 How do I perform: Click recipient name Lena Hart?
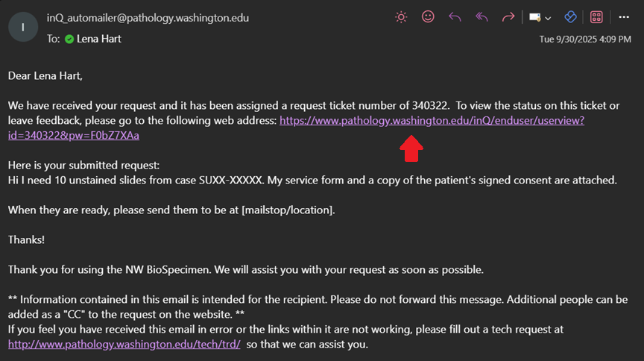99,39
